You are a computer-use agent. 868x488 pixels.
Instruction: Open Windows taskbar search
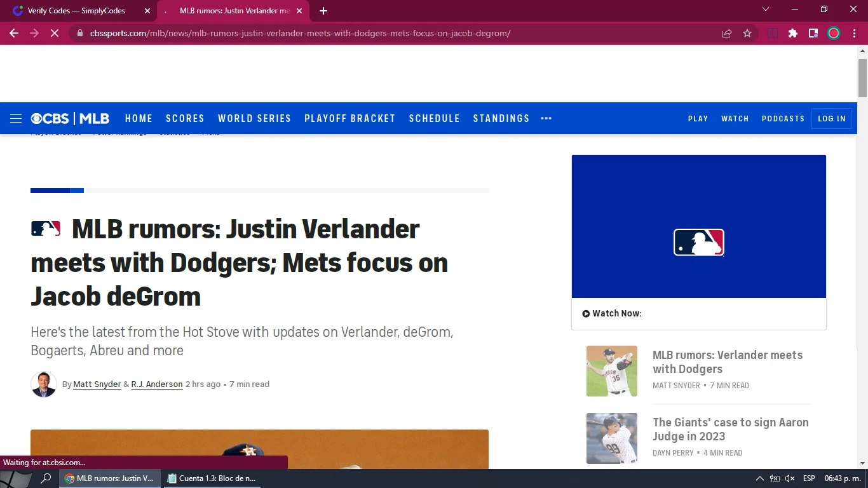46,478
